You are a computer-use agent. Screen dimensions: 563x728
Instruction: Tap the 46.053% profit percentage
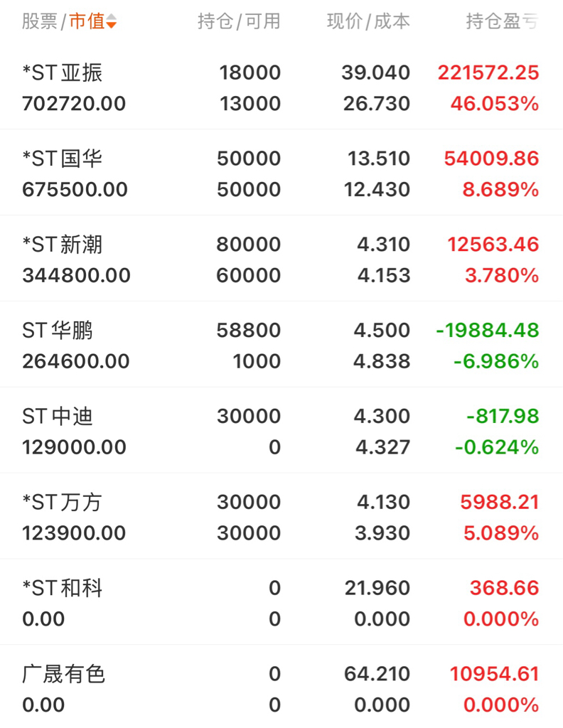(x=495, y=104)
